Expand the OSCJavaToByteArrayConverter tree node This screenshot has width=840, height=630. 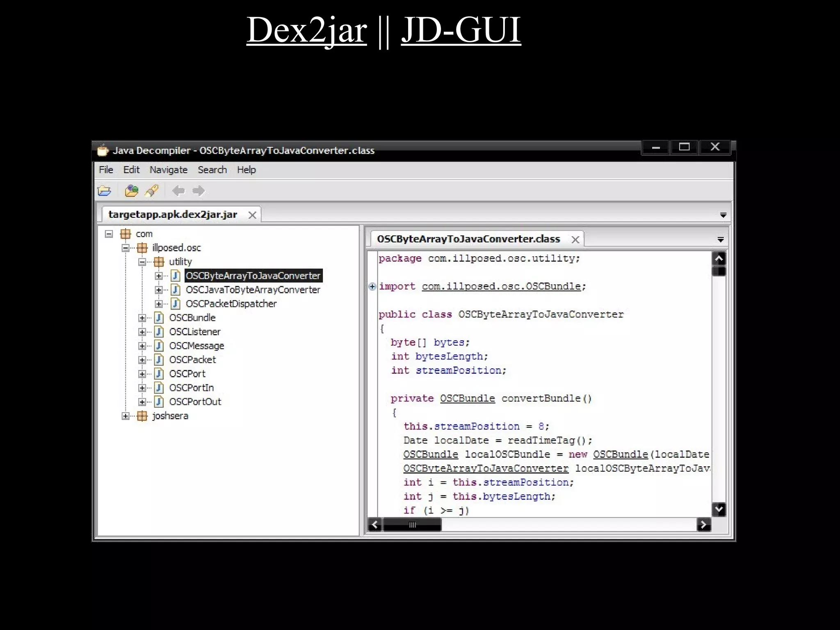click(x=159, y=290)
